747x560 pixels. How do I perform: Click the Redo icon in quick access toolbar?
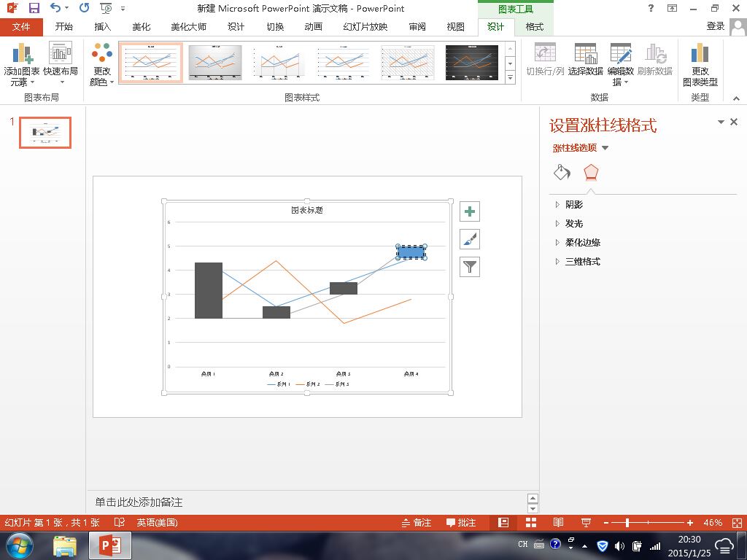tap(85, 7)
